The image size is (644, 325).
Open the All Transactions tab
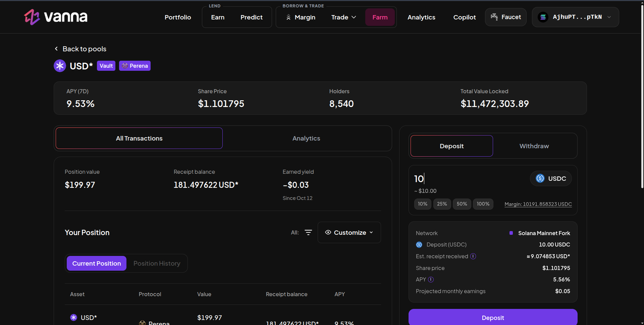pyautogui.click(x=139, y=138)
